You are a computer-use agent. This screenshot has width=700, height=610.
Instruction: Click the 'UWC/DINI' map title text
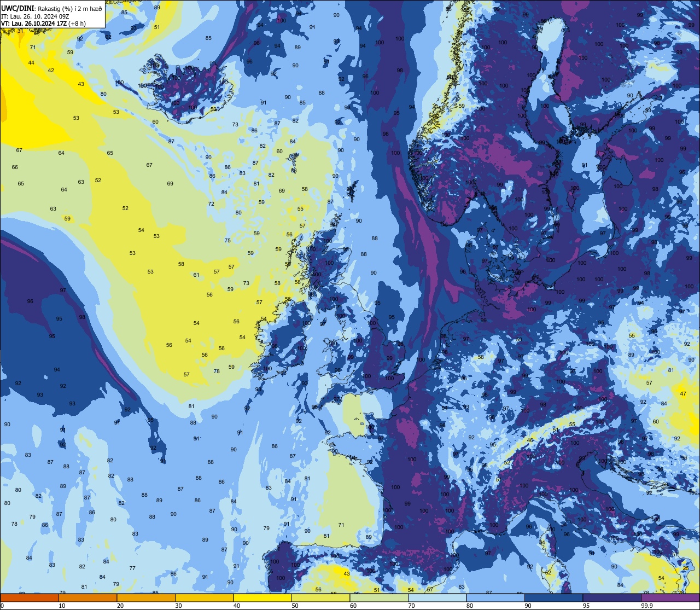17,8
